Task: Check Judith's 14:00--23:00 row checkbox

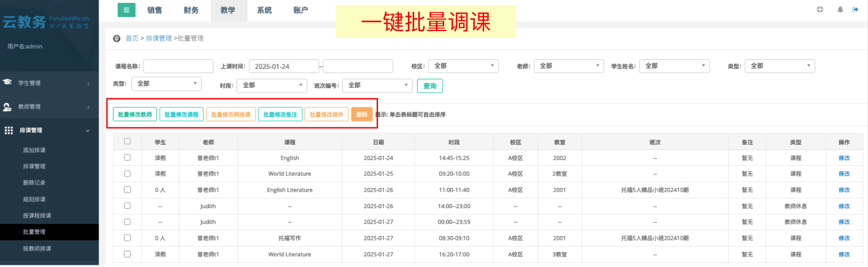Action: (127, 205)
